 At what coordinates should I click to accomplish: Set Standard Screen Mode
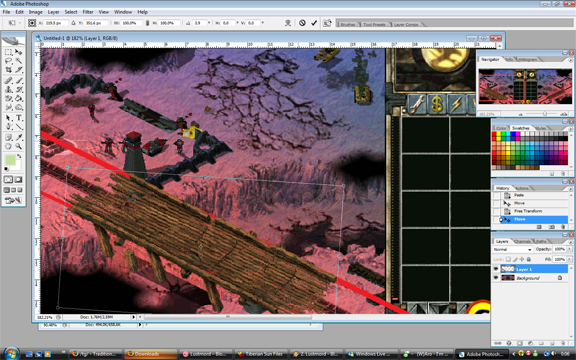[x=7, y=190]
